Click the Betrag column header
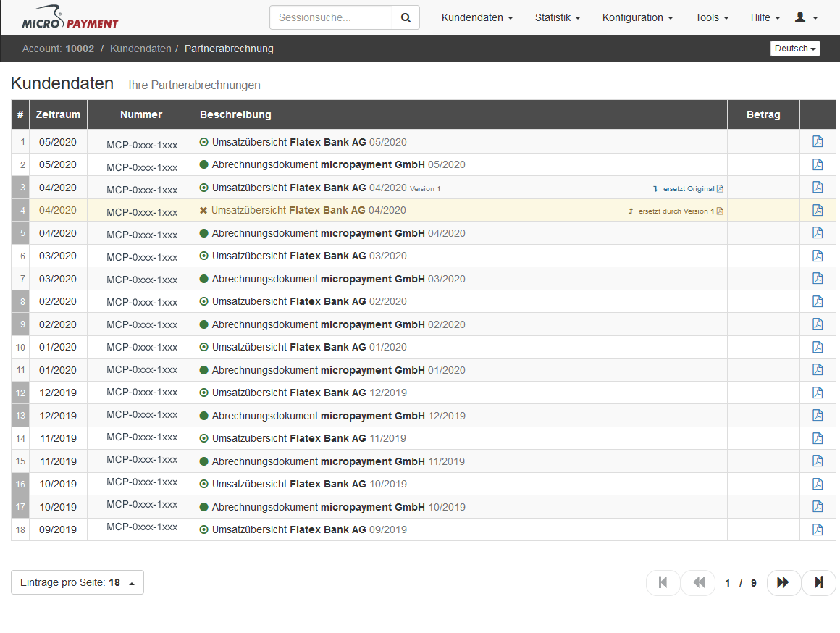 763,114
